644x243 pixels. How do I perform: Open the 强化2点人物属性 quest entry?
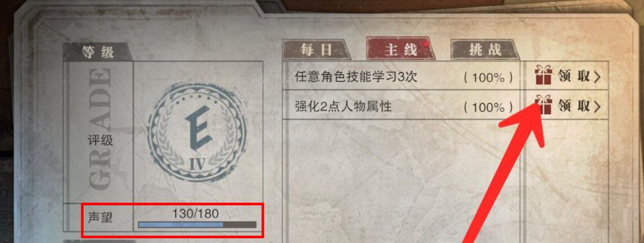pos(401,105)
